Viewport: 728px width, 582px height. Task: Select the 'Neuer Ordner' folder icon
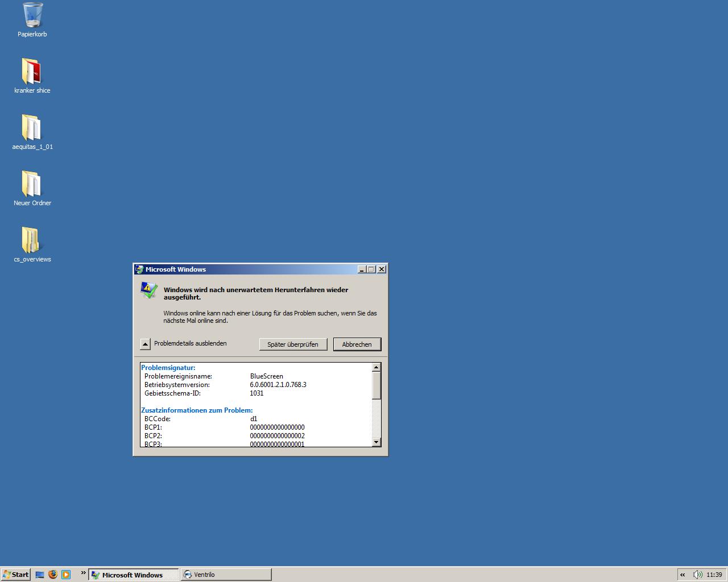(x=32, y=184)
